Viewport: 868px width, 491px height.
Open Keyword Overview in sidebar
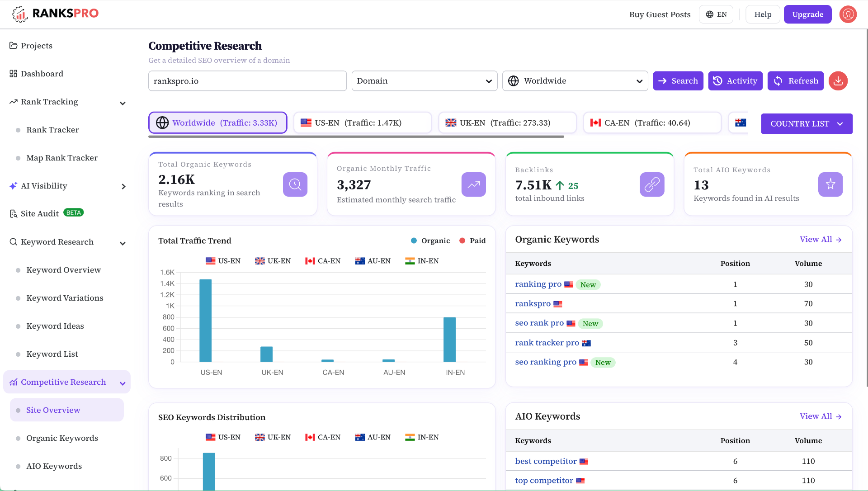pyautogui.click(x=63, y=270)
